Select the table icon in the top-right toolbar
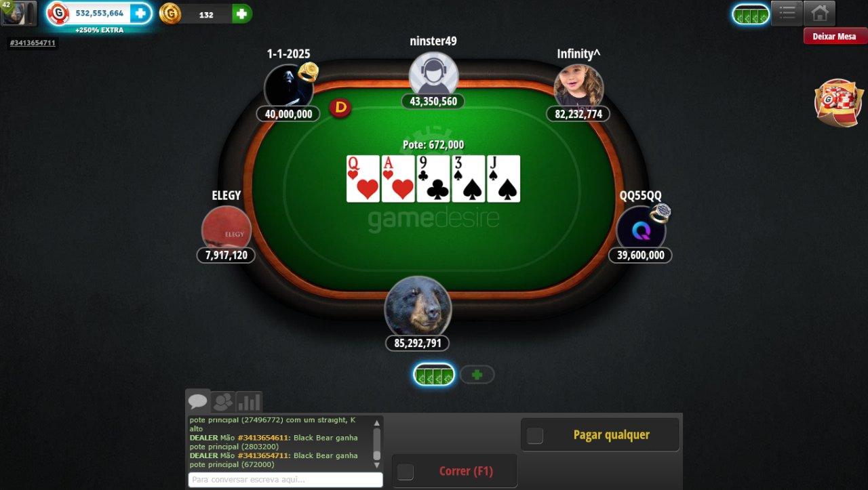 coord(751,14)
